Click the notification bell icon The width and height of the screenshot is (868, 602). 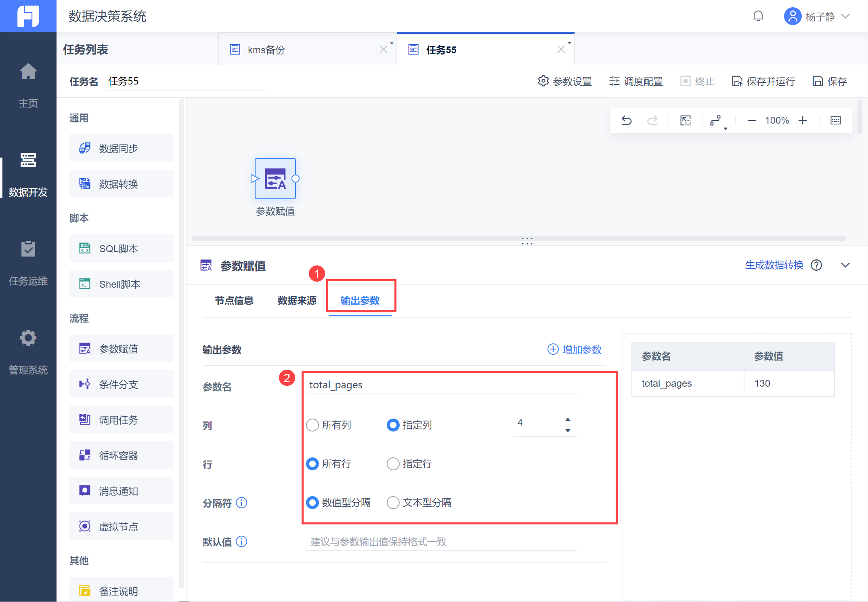click(758, 16)
